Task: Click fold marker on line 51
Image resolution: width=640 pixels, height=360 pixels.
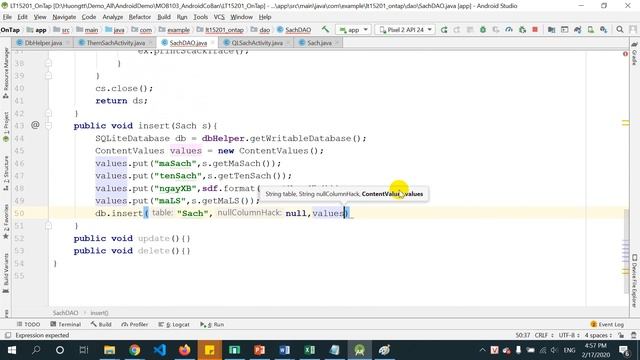Action: (48, 226)
